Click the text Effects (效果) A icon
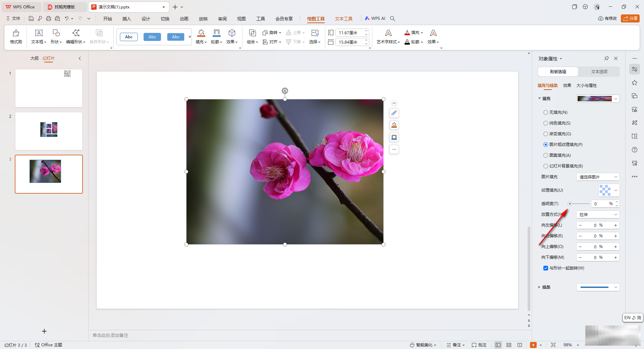Image resolution: width=644 pixels, height=349 pixels. pyautogui.click(x=433, y=33)
